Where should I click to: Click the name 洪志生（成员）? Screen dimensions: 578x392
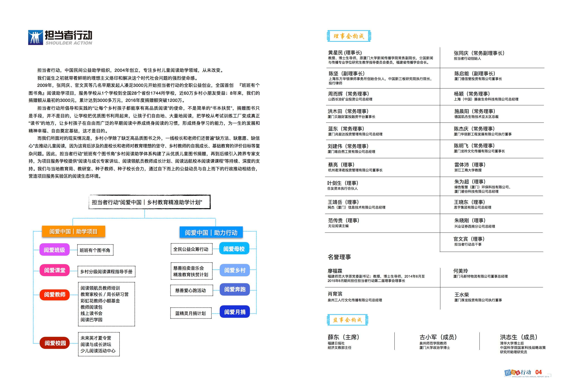point(519,337)
